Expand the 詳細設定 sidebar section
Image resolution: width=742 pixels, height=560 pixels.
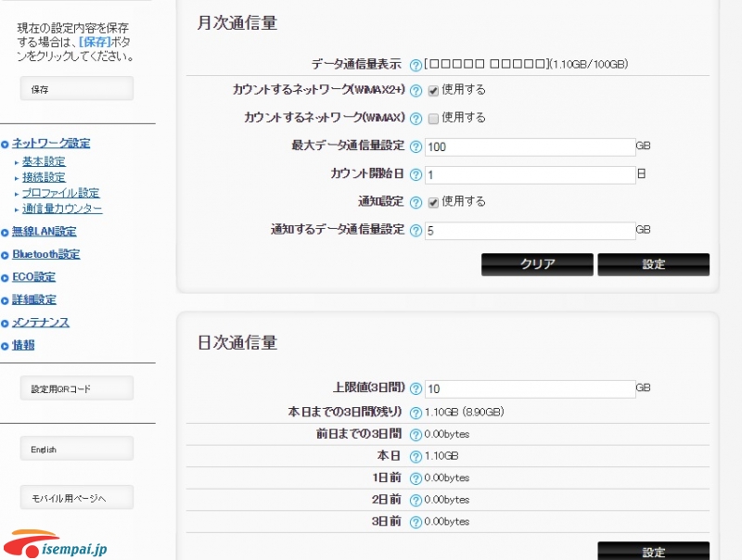(x=33, y=300)
